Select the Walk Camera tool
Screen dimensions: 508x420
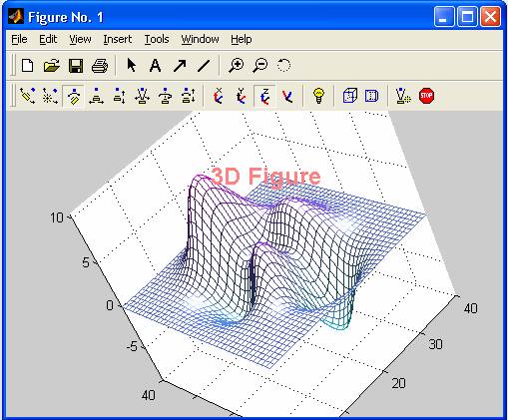(x=188, y=96)
